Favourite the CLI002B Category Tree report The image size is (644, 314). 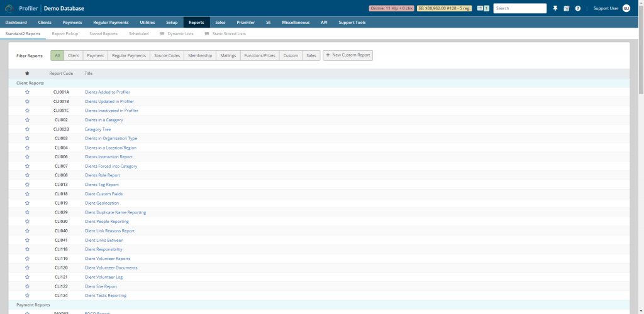point(27,129)
